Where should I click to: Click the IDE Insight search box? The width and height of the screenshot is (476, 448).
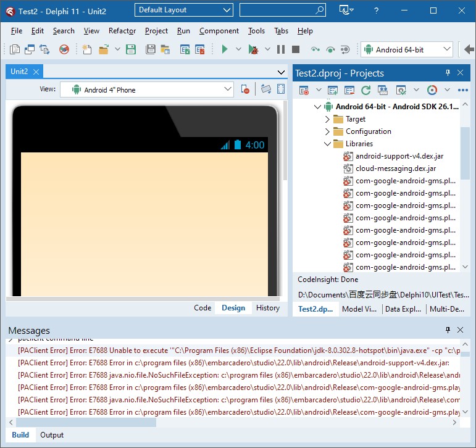click(x=282, y=10)
